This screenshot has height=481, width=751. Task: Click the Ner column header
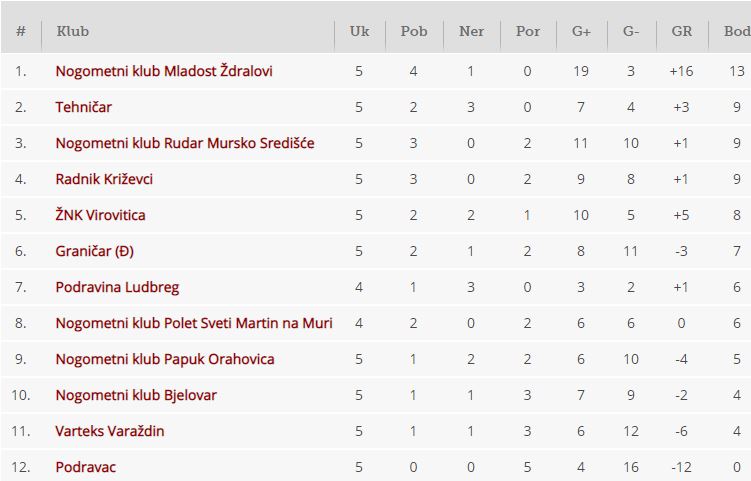pyautogui.click(x=471, y=32)
